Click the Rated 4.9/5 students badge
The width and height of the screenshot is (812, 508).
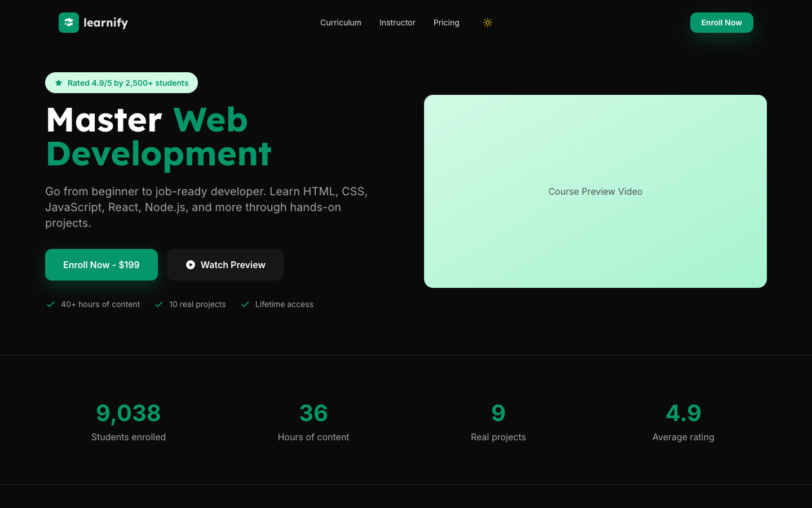point(121,82)
